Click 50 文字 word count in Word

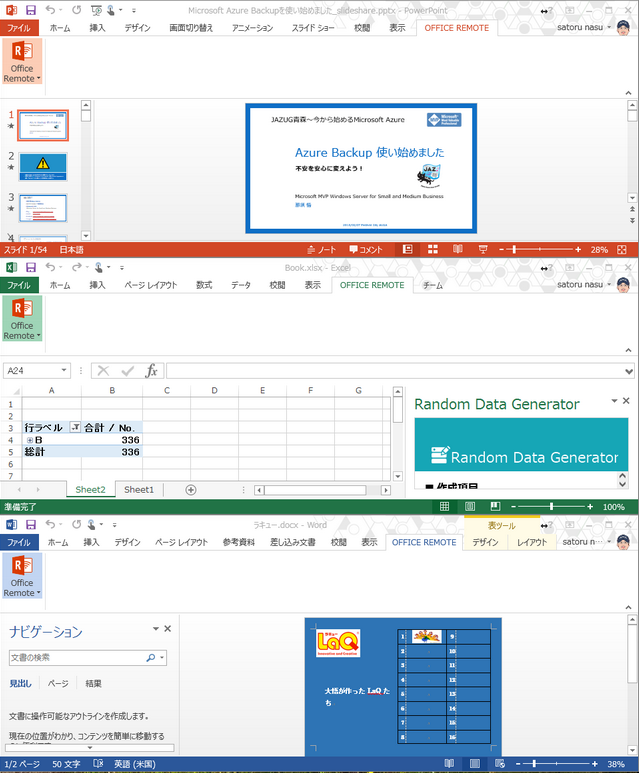click(66, 764)
